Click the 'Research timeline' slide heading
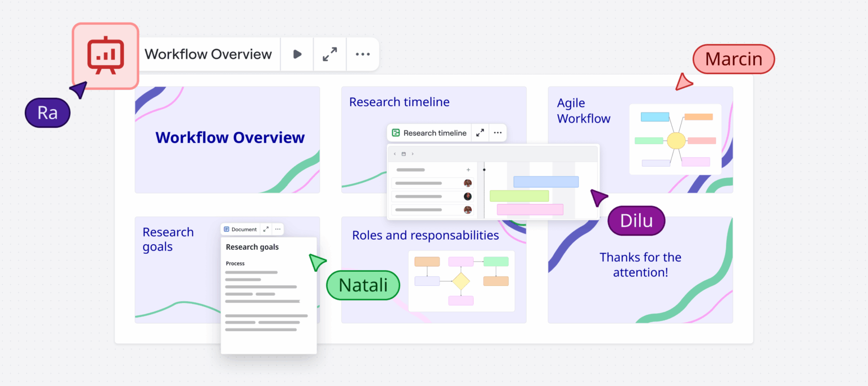The height and width of the screenshot is (386, 868). click(x=399, y=102)
